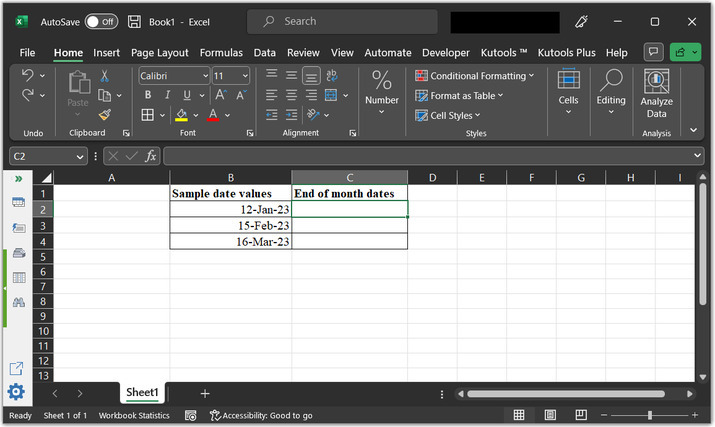Expand the formula bar chevron

coord(697,156)
